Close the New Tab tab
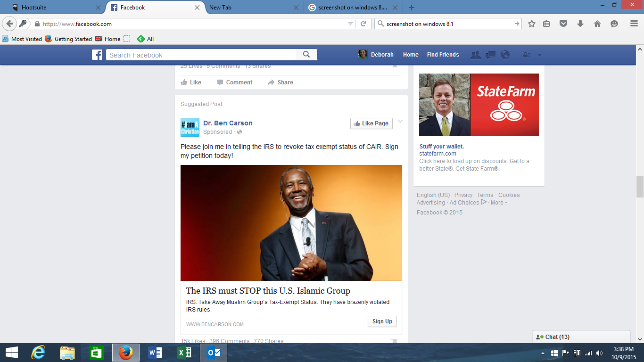The image size is (644, 362). [296, 8]
